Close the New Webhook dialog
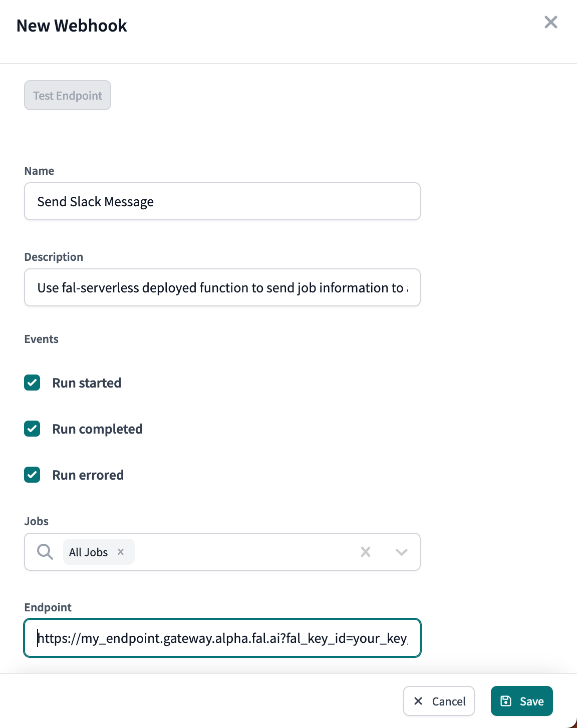 550,22
